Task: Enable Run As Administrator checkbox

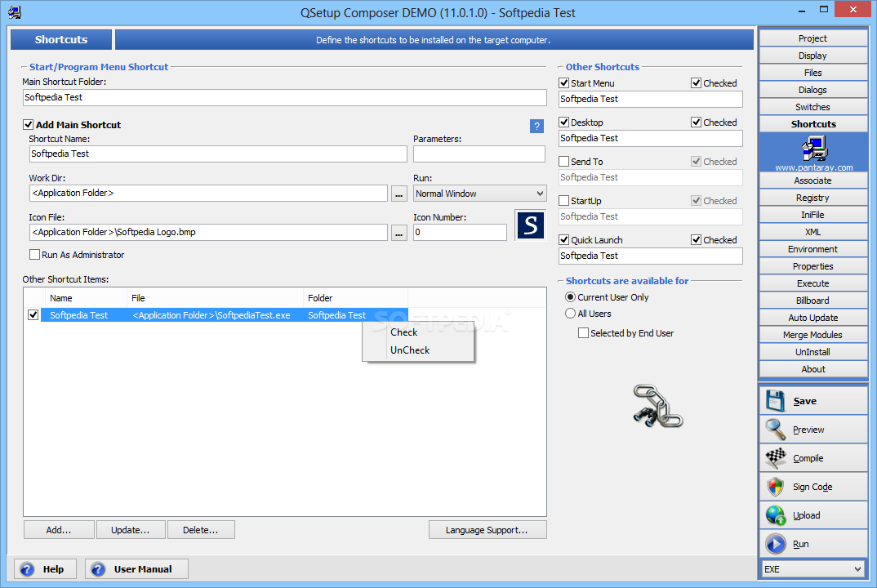Action: tap(34, 255)
